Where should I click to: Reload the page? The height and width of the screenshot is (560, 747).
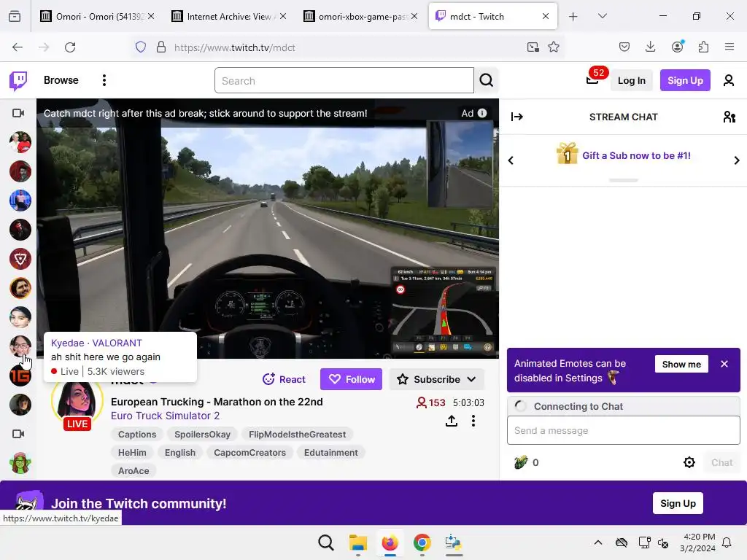point(70,47)
